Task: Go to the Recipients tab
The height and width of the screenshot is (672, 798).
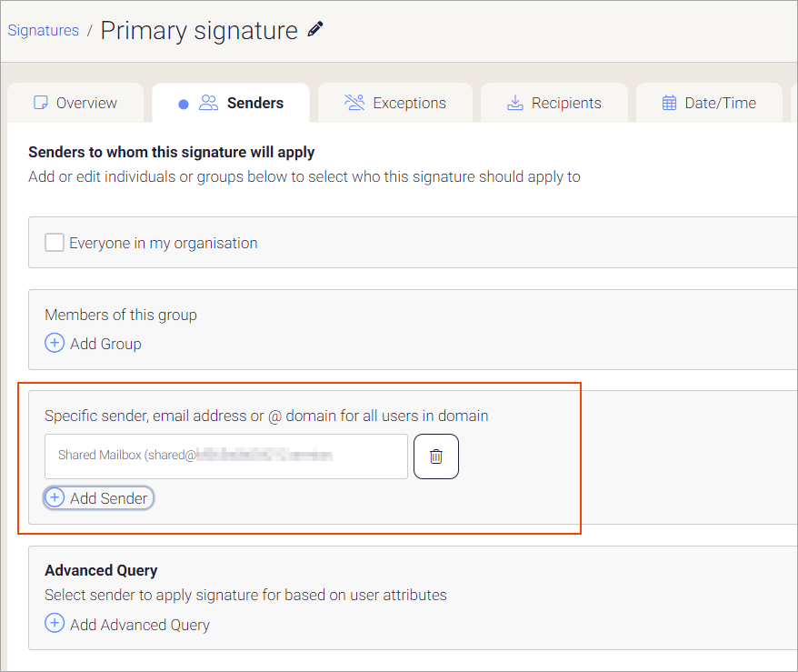Action: point(566,103)
